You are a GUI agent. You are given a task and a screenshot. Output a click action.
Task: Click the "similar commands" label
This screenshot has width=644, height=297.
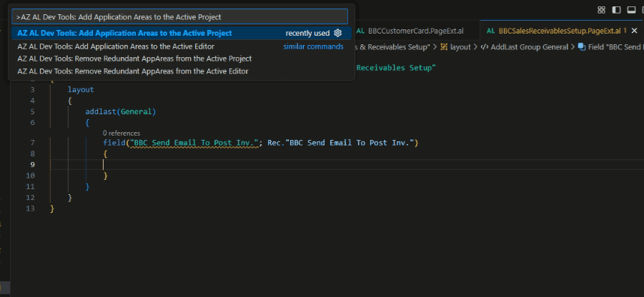[x=313, y=47]
